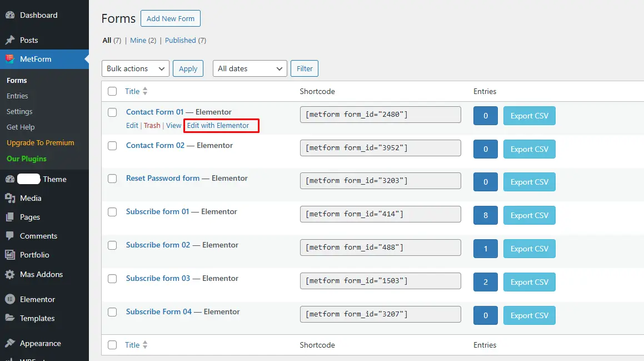This screenshot has width=644, height=361.
Task: Check the Subscribe form 01 checkbox
Action: [112, 212]
